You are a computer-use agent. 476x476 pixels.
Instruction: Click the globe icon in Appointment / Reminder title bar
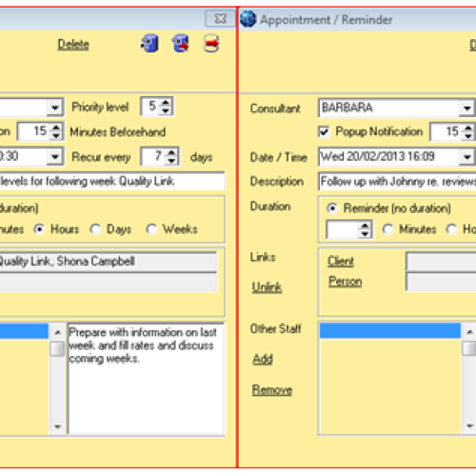(x=248, y=19)
